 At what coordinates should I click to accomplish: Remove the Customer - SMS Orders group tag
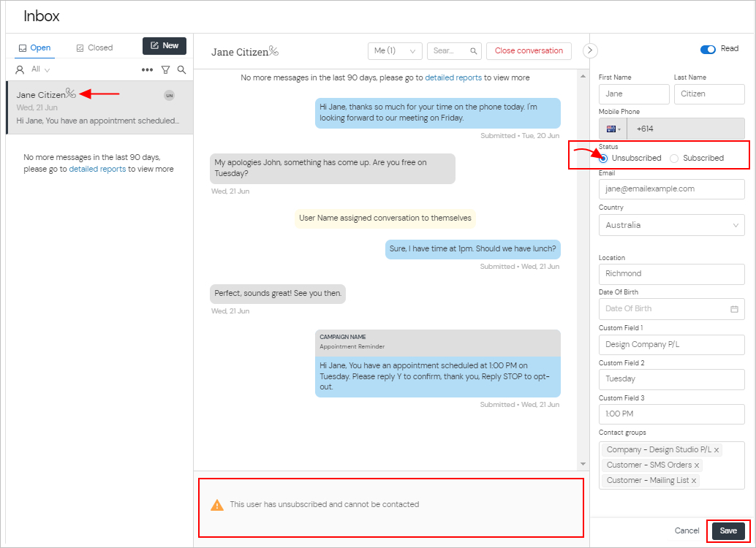[x=696, y=465]
